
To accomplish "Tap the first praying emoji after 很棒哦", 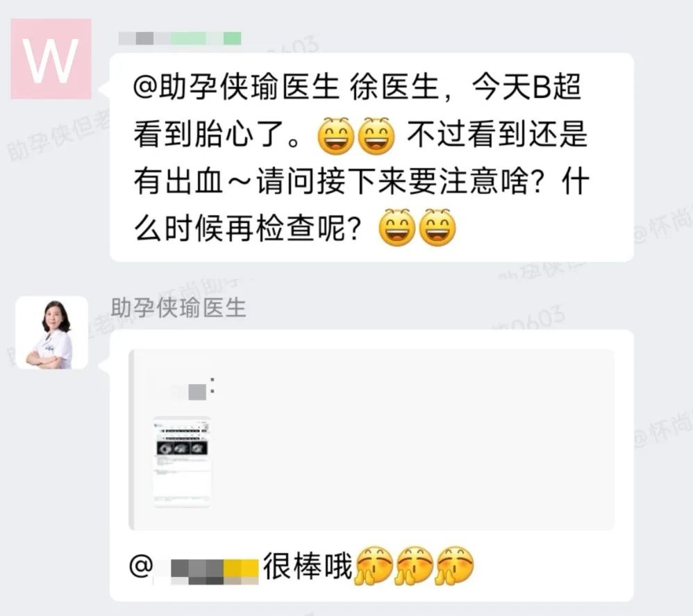I will coord(374,567).
